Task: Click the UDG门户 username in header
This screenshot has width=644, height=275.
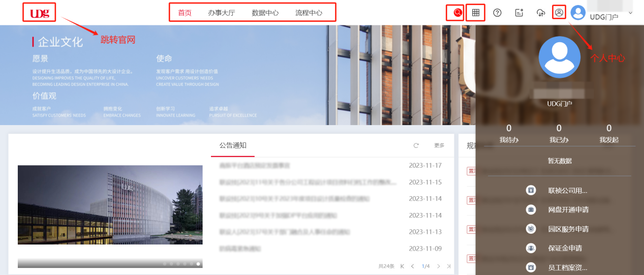Action: point(604,17)
